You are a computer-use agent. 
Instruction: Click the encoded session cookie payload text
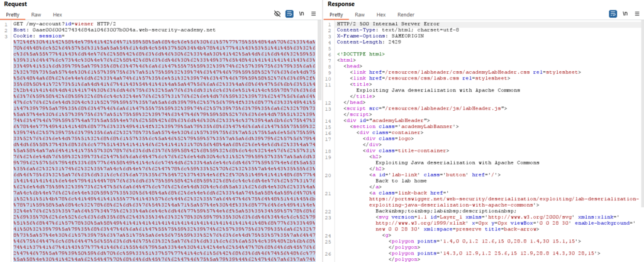click(x=164, y=151)
